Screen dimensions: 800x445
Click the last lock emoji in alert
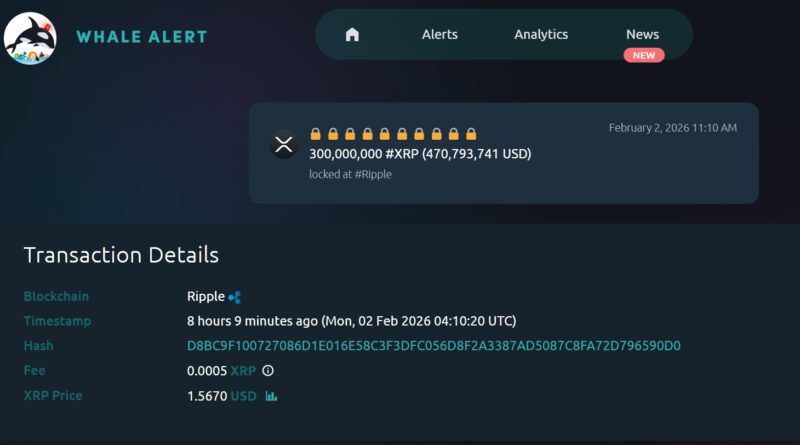pyautogui.click(x=471, y=134)
